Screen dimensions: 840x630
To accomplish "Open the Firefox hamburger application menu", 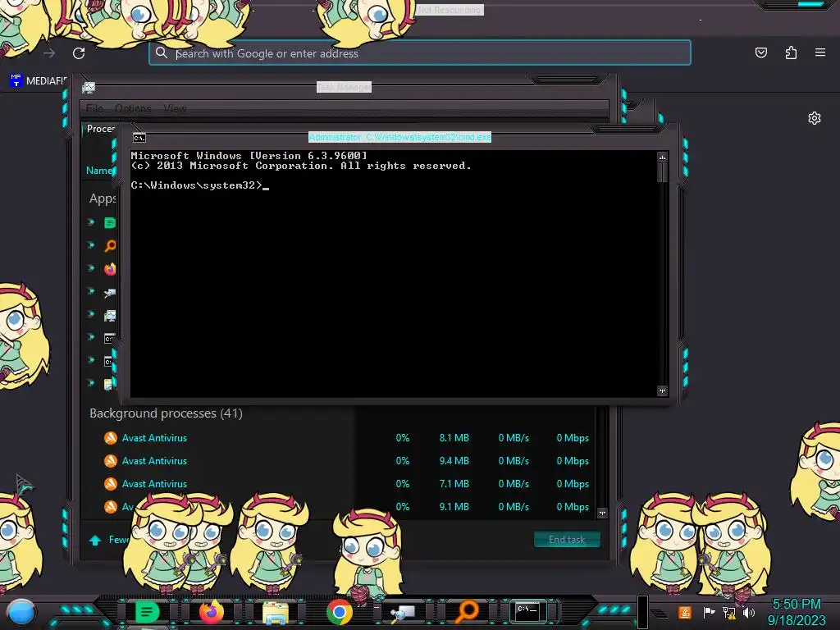I will tap(819, 52).
